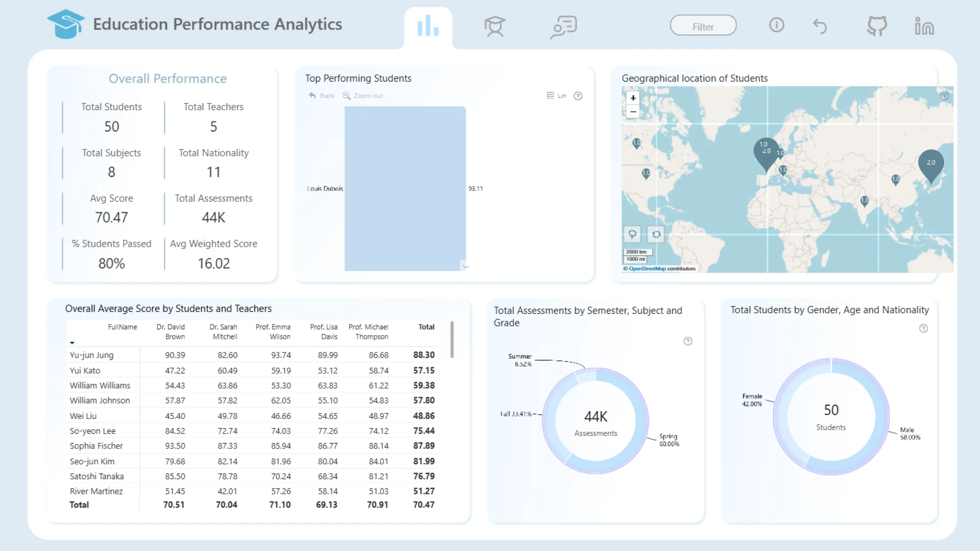Click the Filter button

703,26
